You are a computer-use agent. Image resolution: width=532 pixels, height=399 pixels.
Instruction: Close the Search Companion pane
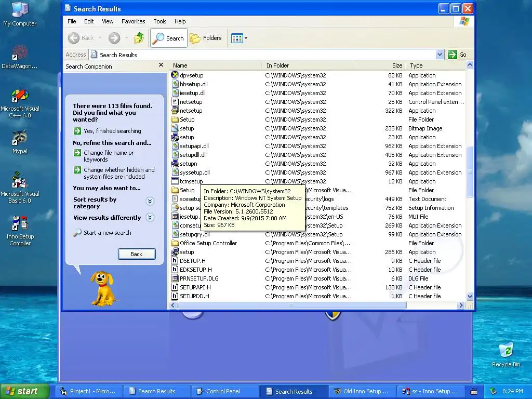tap(161, 65)
